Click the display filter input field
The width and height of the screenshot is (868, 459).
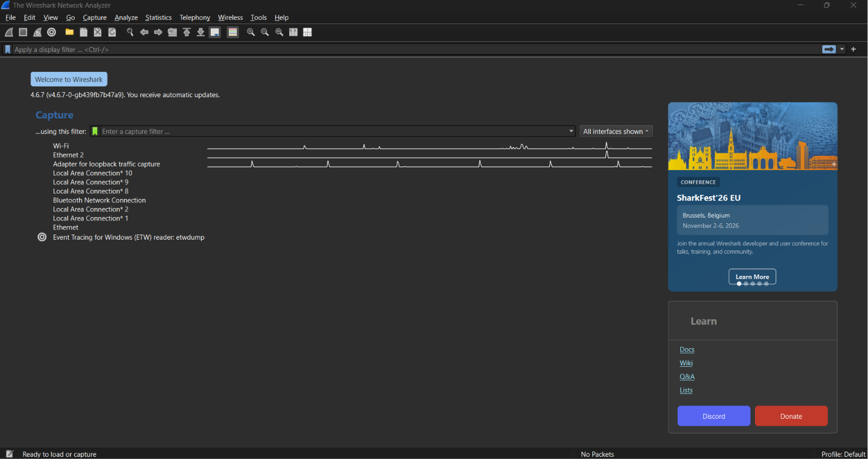coord(417,50)
